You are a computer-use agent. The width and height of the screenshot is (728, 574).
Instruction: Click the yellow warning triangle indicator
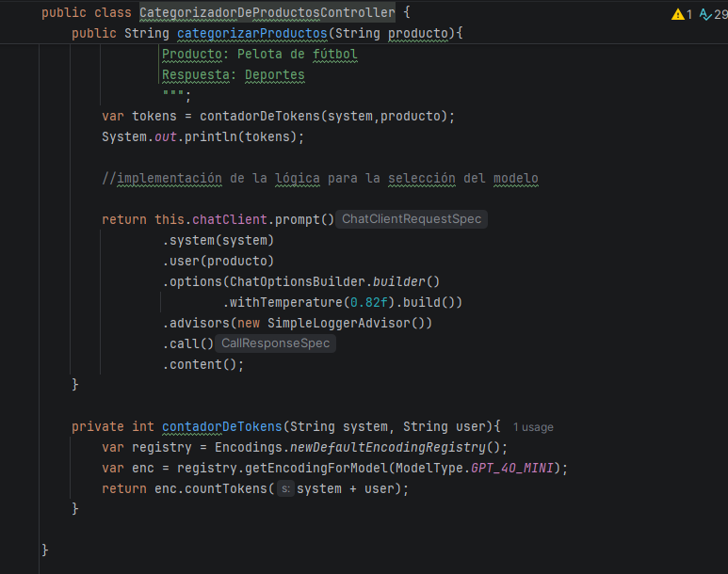(678, 15)
